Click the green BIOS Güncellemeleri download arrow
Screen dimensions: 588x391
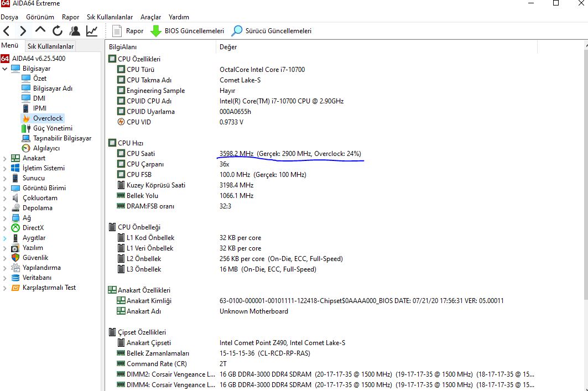pyautogui.click(x=155, y=31)
